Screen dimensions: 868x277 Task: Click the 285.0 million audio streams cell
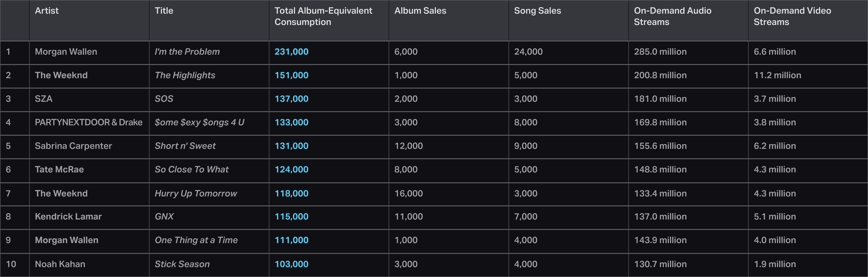pos(660,52)
